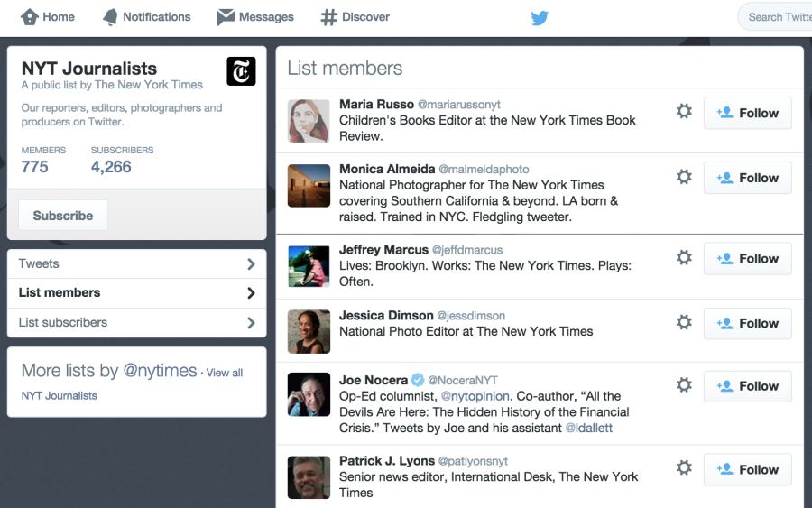Go to the Home tab
This screenshot has height=508, width=812.
click(x=48, y=17)
